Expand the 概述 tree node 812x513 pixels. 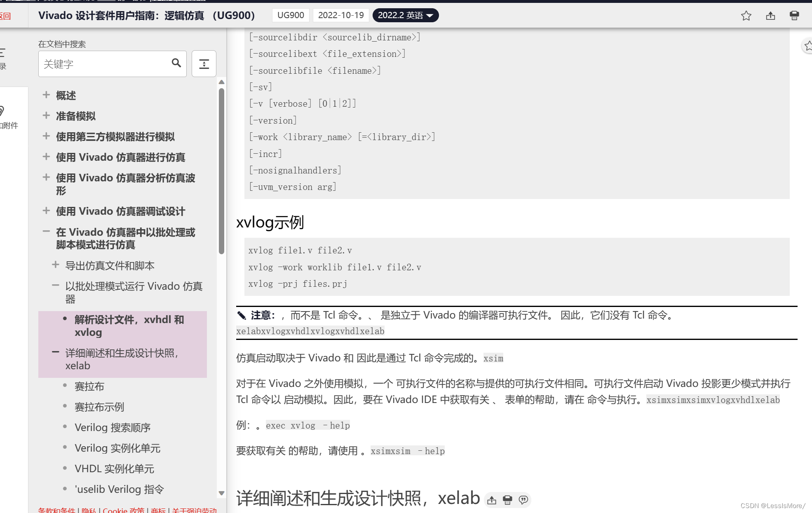coord(46,95)
